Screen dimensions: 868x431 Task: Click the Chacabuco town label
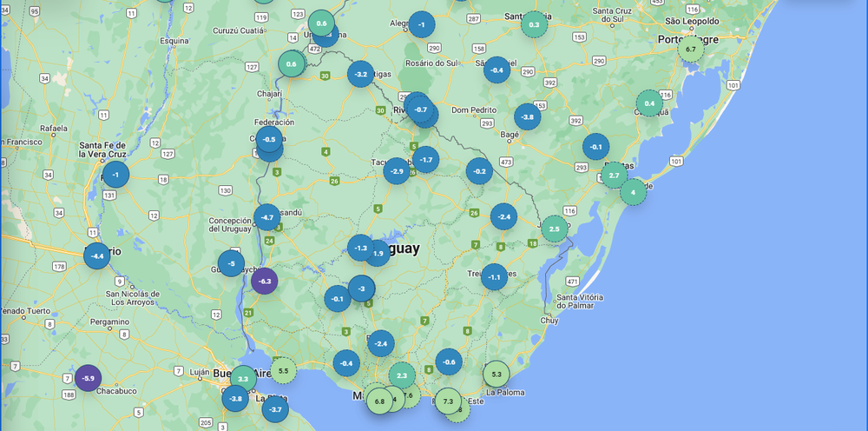116,391
